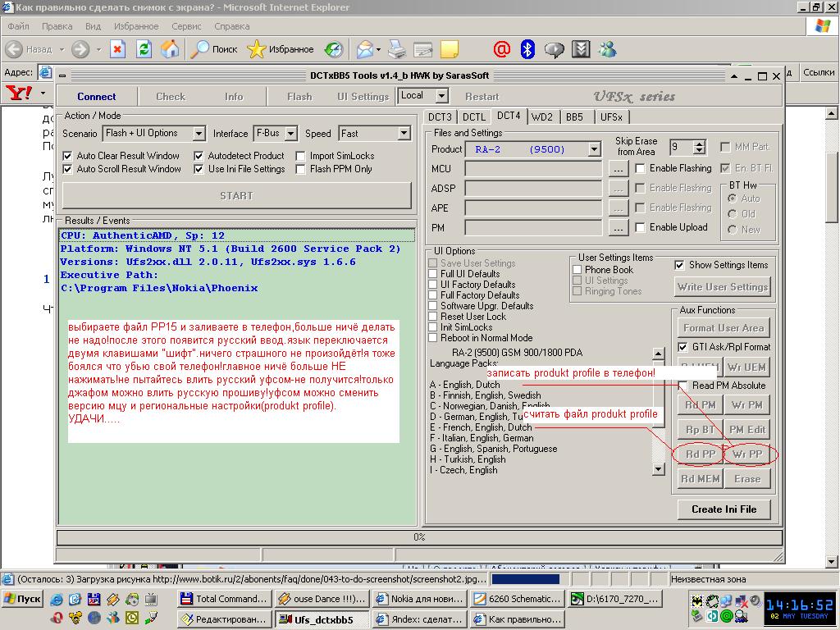
Task: Click the Yahoo Y! toolbar logo
Action: [19, 93]
